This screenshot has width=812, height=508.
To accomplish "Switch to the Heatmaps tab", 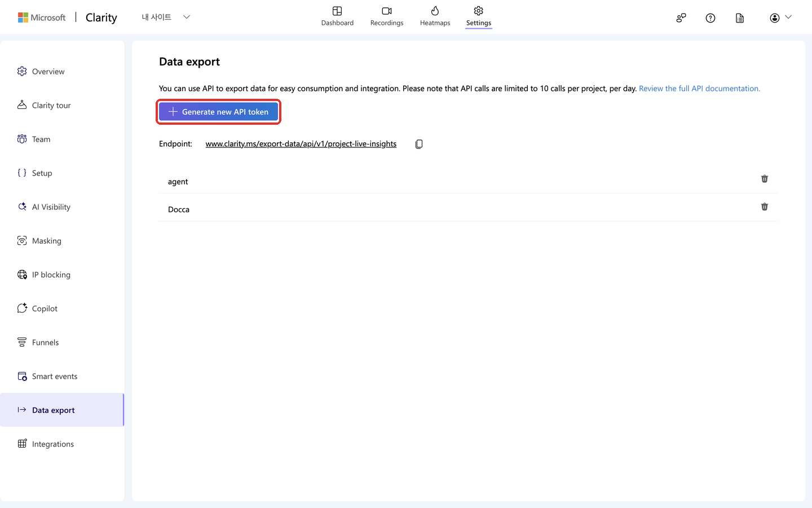I will point(435,16).
